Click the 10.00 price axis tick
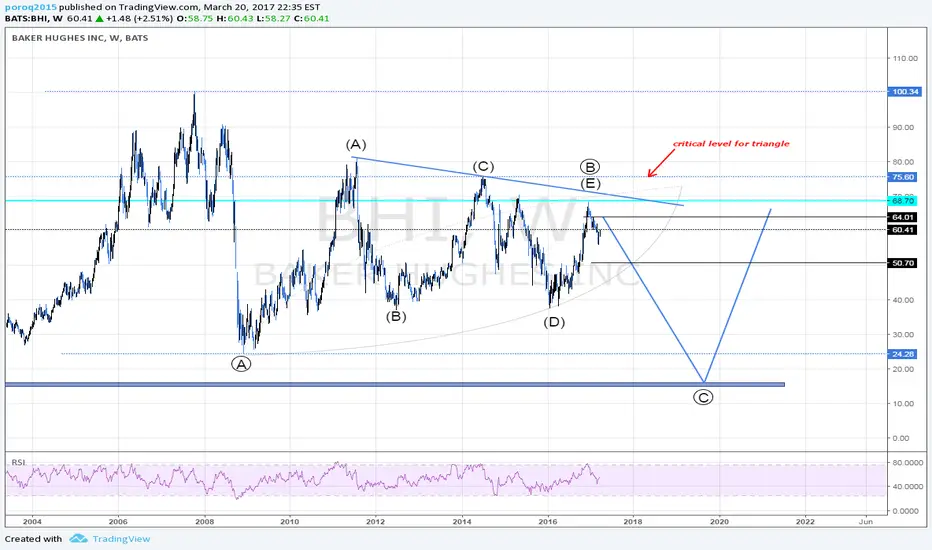The width and height of the screenshot is (932, 550). [x=903, y=403]
